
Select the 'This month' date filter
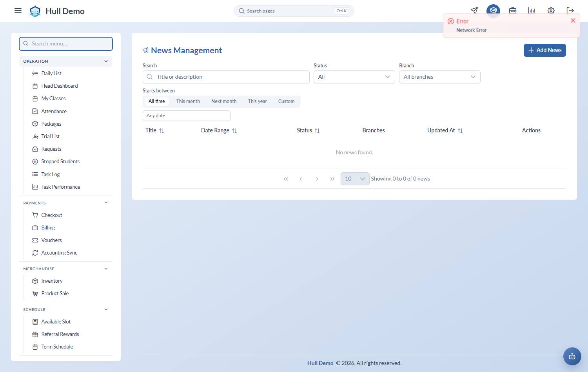(188, 101)
